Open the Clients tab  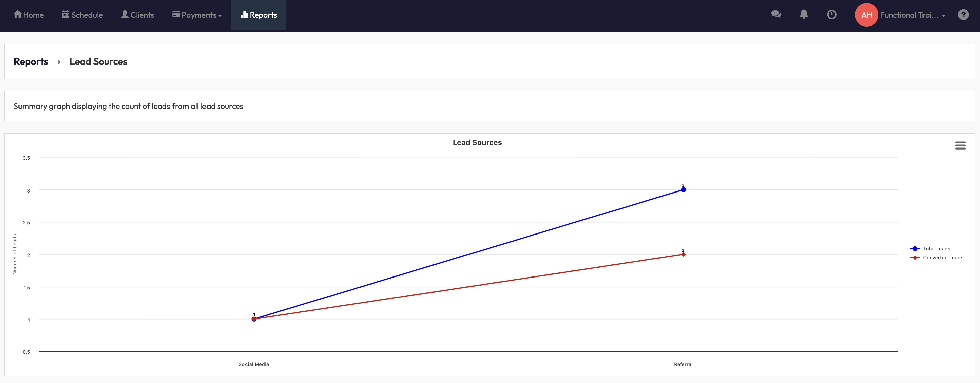(x=137, y=15)
